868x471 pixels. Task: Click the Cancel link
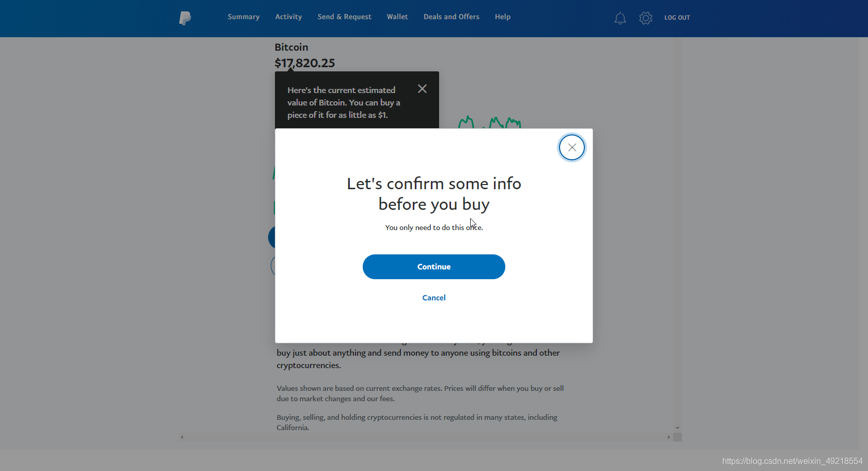[434, 298]
